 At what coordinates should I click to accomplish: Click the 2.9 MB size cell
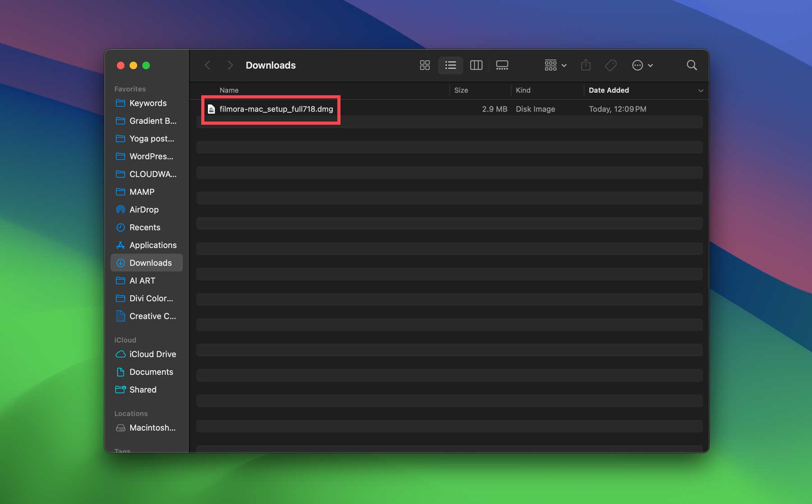tap(494, 109)
